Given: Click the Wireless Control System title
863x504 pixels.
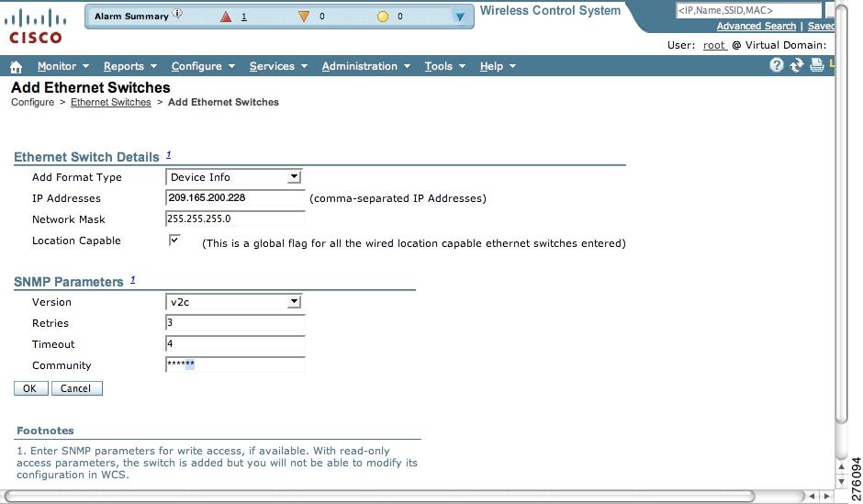Looking at the screenshot, I should point(550,10).
